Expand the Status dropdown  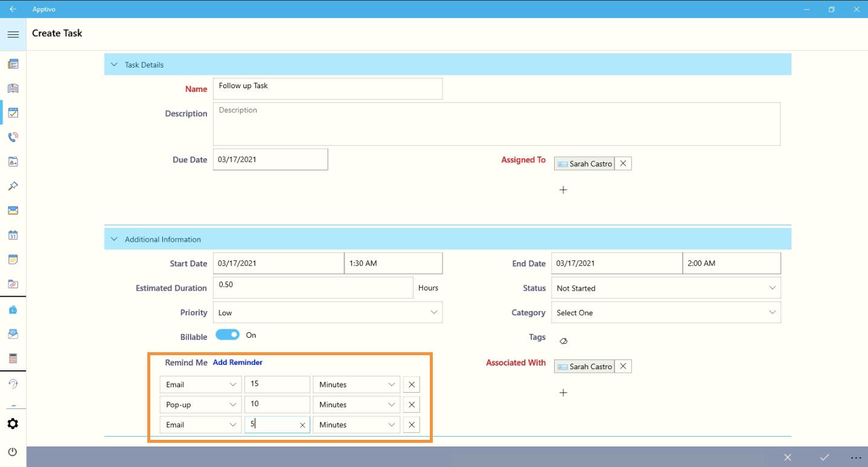tap(666, 288)
